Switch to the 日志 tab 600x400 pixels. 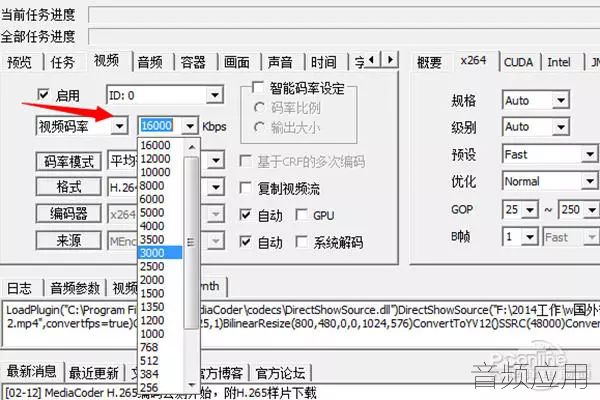20,288
